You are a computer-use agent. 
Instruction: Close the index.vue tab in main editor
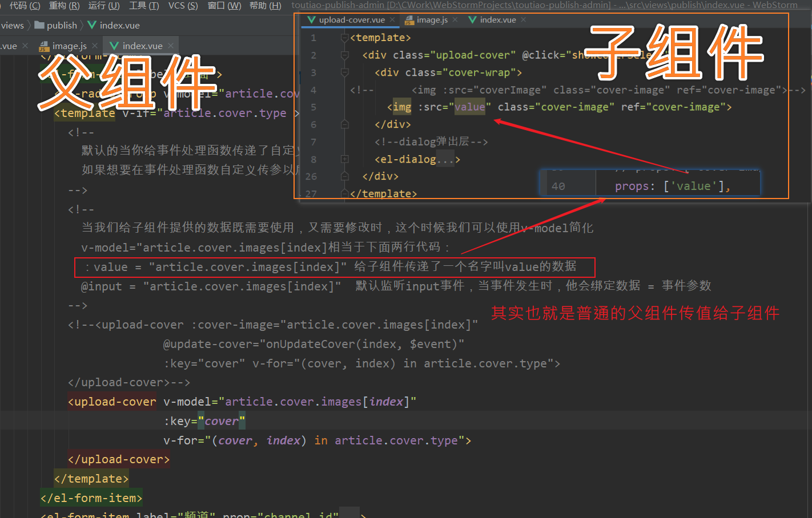(171, 46)
